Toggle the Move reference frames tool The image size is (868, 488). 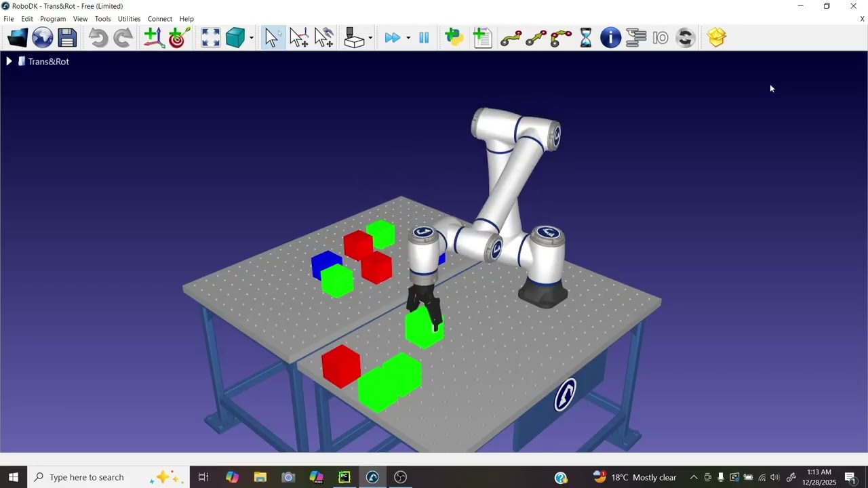298,38
